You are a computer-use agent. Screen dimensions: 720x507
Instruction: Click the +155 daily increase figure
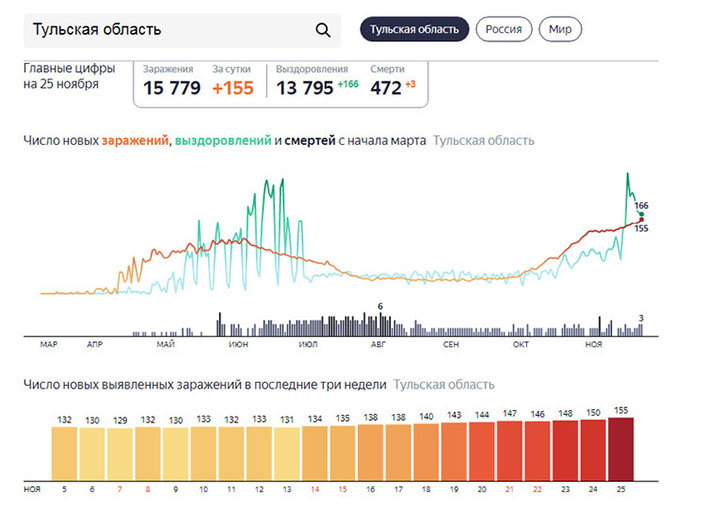(x=233, y=88)
